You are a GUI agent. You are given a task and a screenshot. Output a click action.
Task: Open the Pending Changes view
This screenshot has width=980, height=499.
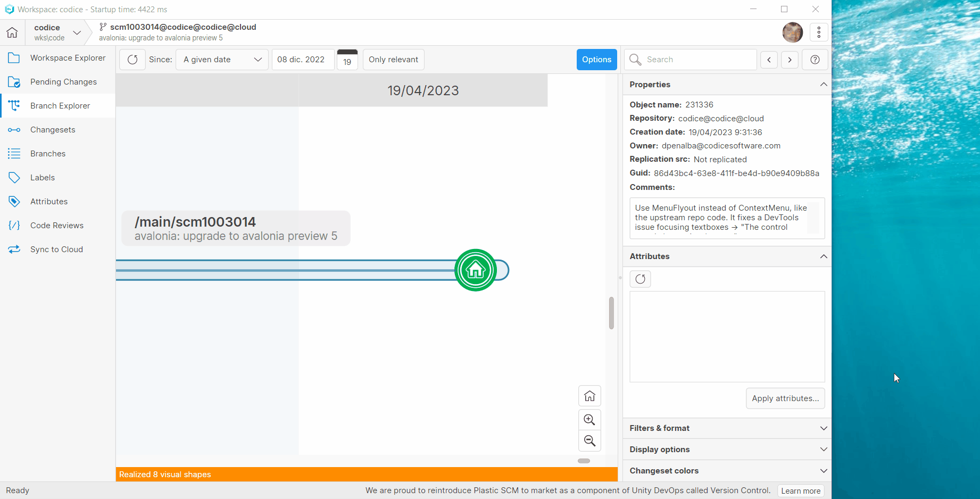(63, 81)
